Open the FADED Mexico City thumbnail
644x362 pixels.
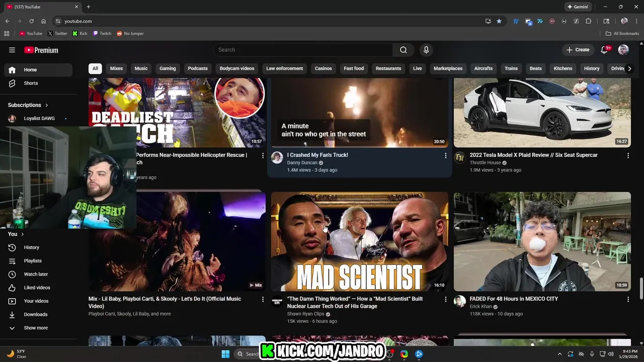tap(542, 241)
